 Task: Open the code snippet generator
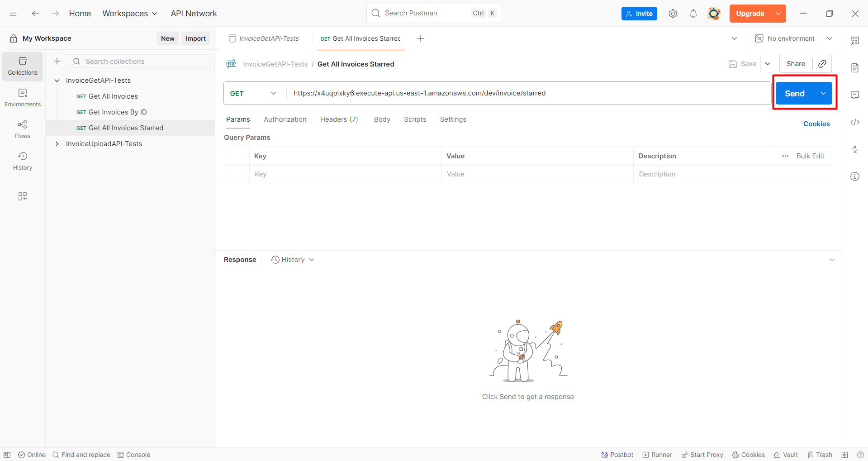tap(855, 122)
